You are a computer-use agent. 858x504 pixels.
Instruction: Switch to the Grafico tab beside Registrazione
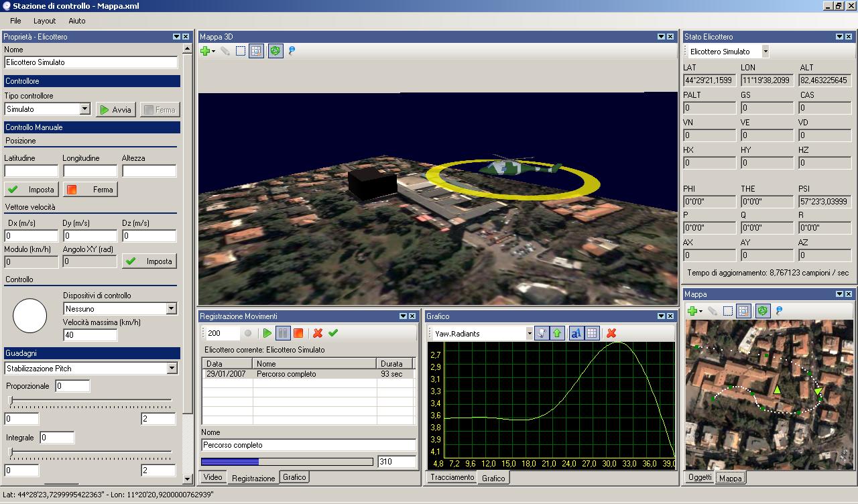pos(294,477)
